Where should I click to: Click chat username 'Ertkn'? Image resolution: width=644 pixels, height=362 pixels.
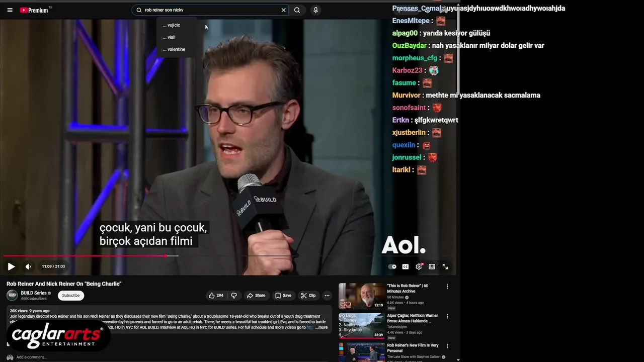click(x=400, y=120)
